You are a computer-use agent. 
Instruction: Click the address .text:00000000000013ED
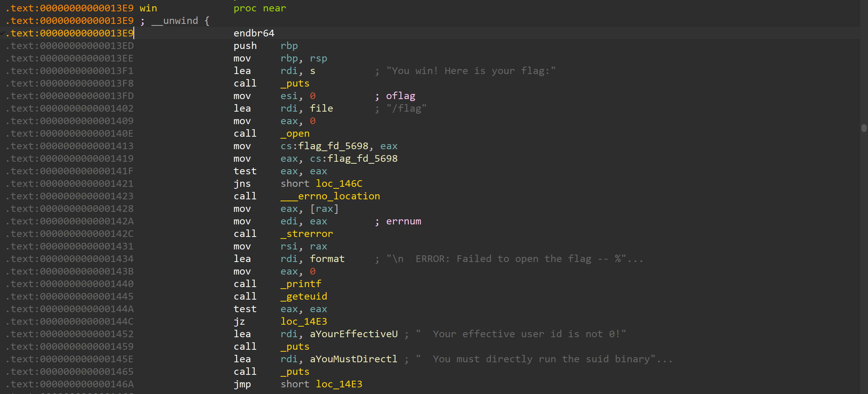[70, 46]
